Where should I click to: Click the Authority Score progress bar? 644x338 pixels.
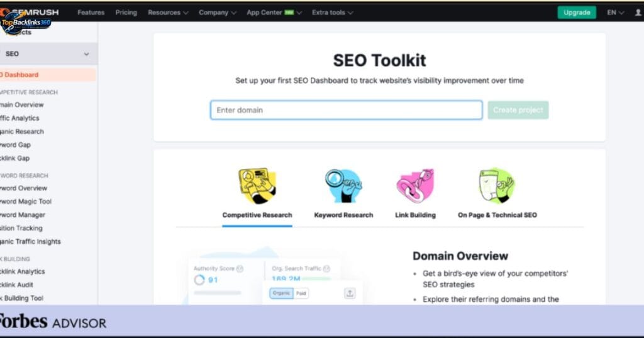[x=217, y=293]
